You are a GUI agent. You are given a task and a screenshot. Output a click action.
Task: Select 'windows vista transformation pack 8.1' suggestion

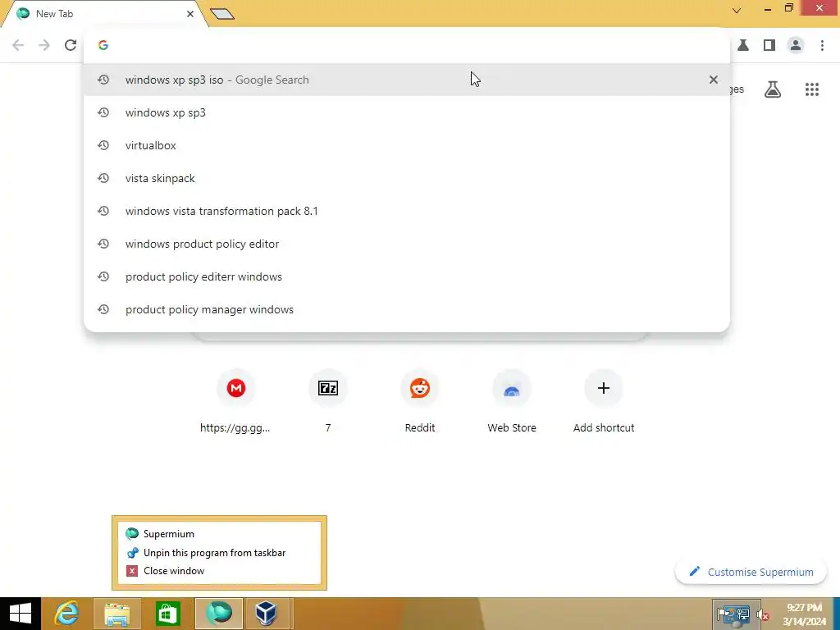click(x=407, y=211)
